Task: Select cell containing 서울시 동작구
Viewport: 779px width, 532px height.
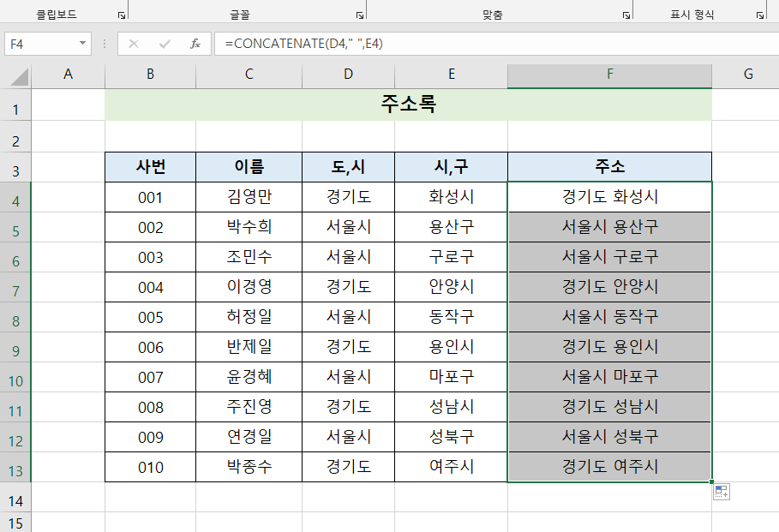Action: point(609,317)
